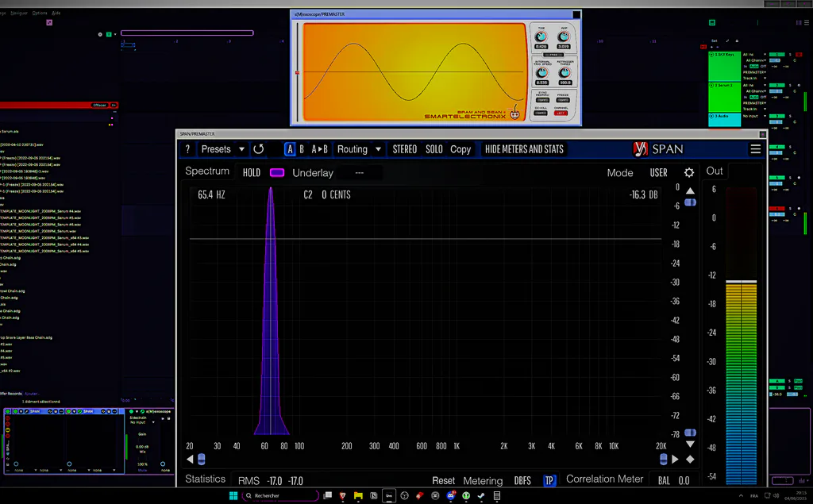Screen dimensions: 813x504
Task: Click the statistics Reset button
Action: (x=443, y=481)
